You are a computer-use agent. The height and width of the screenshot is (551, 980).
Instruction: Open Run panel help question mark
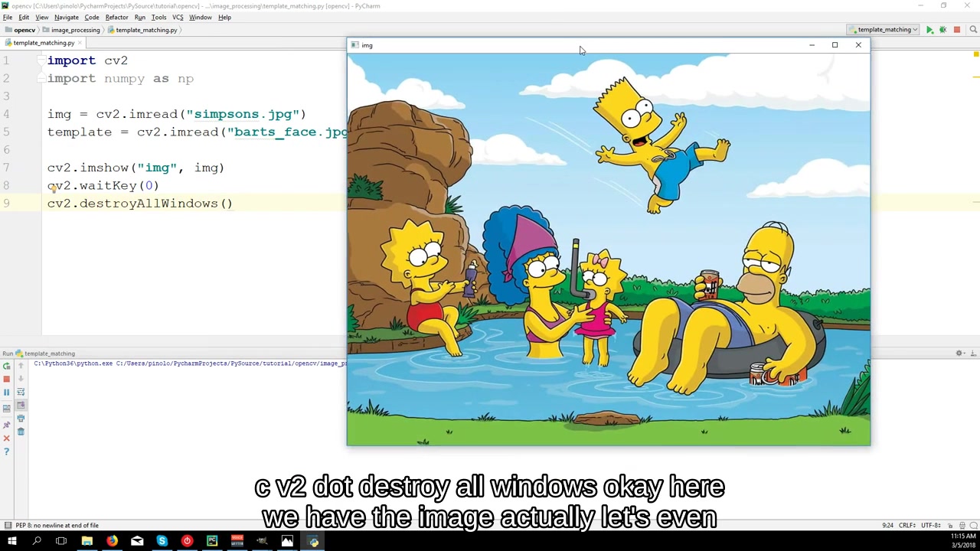[x=7, y=452]
